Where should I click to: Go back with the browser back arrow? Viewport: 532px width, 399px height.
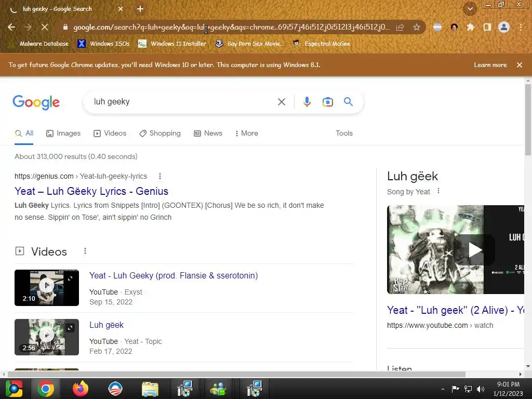coord(11,27)
